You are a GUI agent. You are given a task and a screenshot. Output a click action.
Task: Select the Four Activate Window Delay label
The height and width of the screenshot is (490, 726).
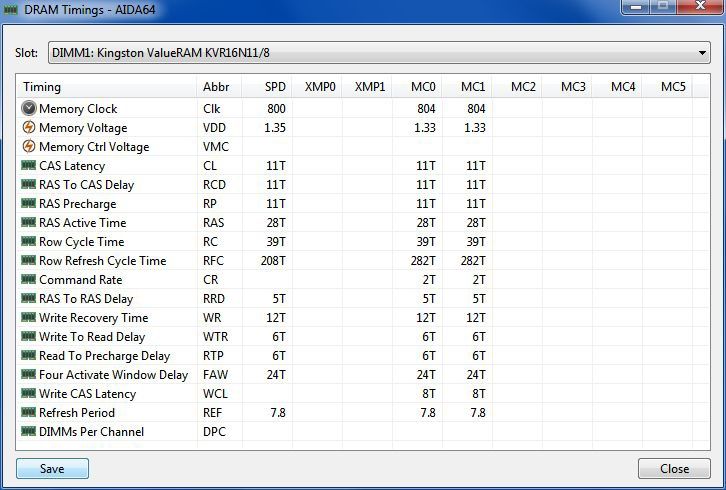coord(114,375)
